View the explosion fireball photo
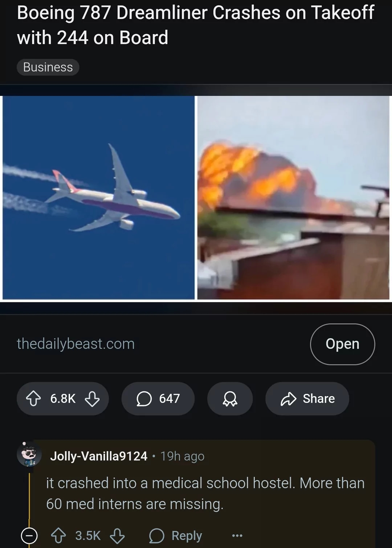Viewport: 392px width, 548px height. point(293,198)
